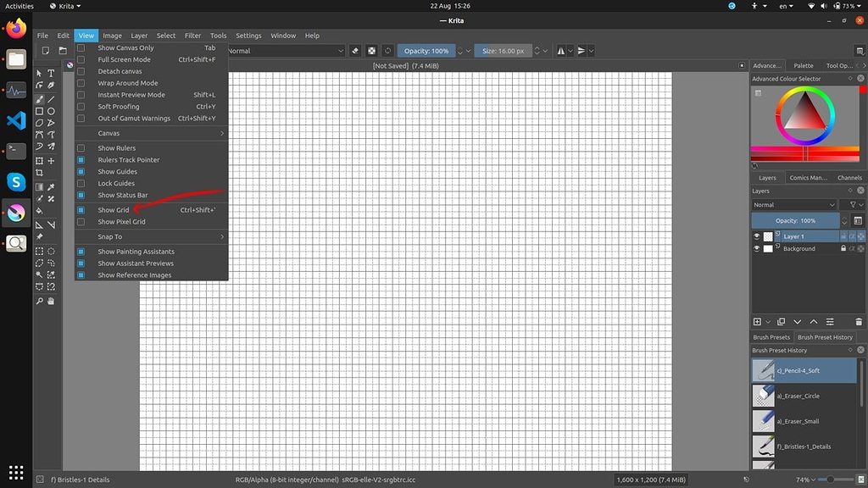Open the Filter menu
Image resolution: width=868 pixels, height=488 pixels.
click(192, 35)
